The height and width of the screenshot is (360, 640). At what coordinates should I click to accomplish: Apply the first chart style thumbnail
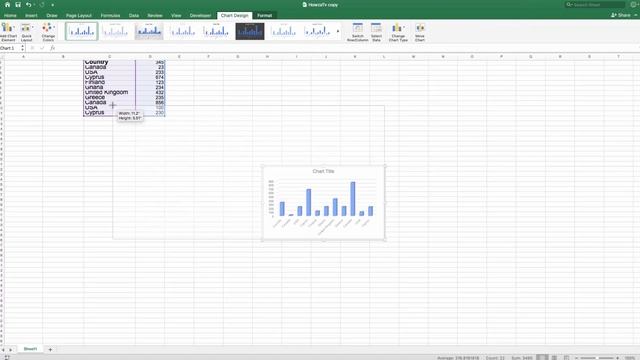click(82, 31)
